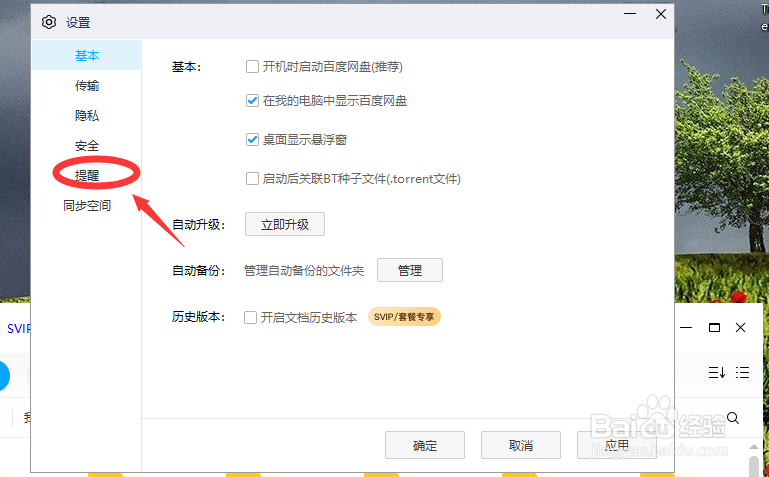The image size is (769, 477).
Task: Enable 启动后关联BT种子文件 checkbox
Action: point(252,178)
